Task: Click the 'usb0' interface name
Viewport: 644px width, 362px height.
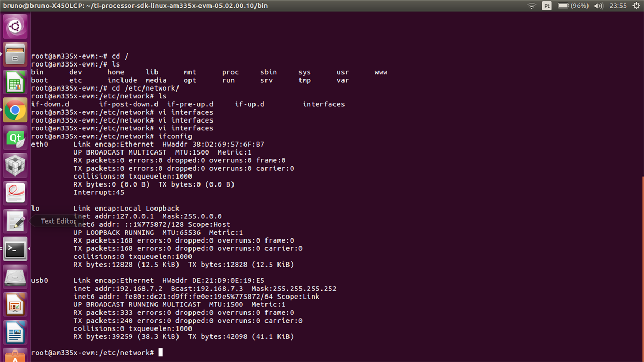Action: tap(39, 280)
